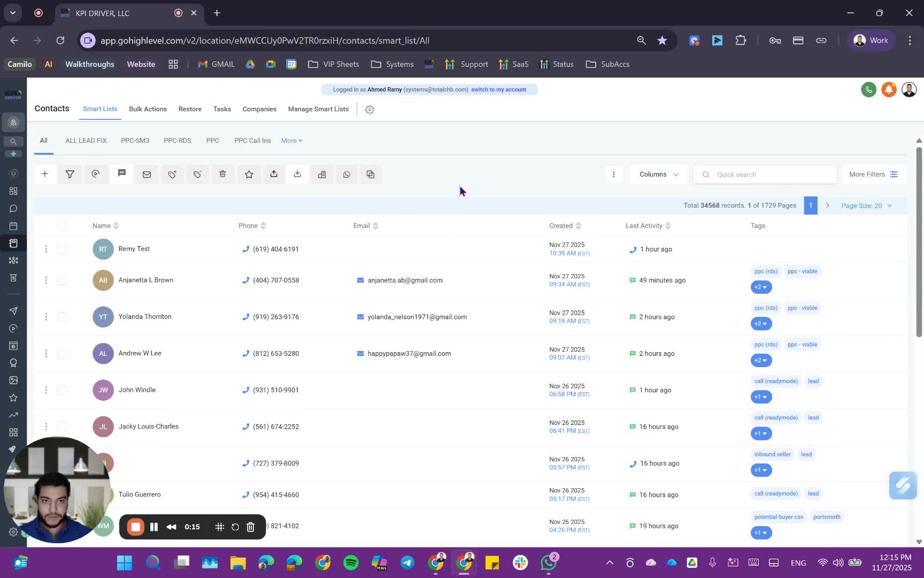Open the Restore tab

190,109
